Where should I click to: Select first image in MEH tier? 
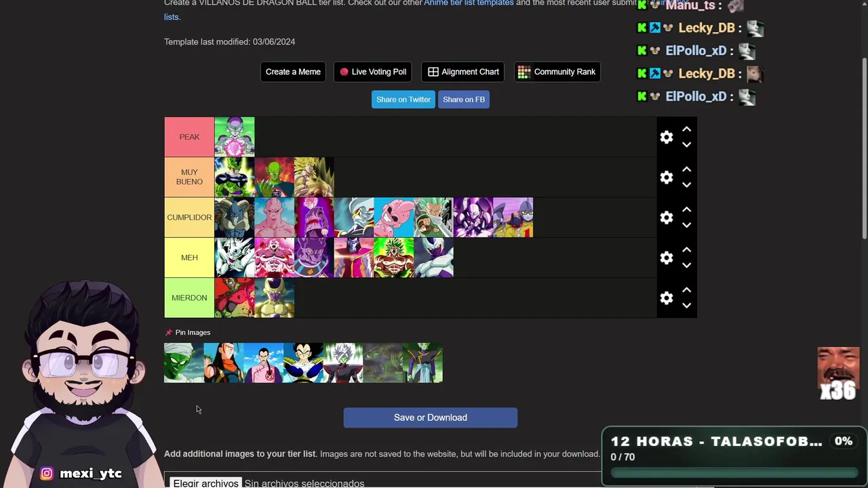pyautogui.click(x=235, y=258)
